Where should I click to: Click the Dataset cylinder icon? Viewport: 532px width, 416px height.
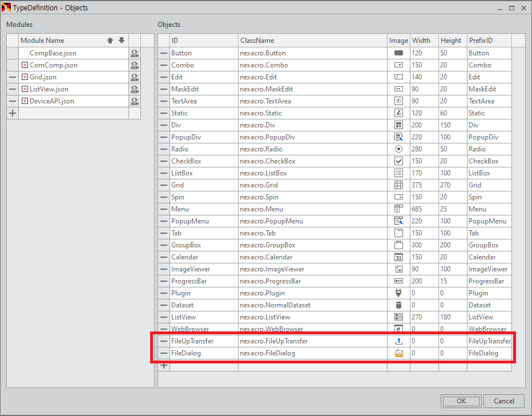(398, 305)
